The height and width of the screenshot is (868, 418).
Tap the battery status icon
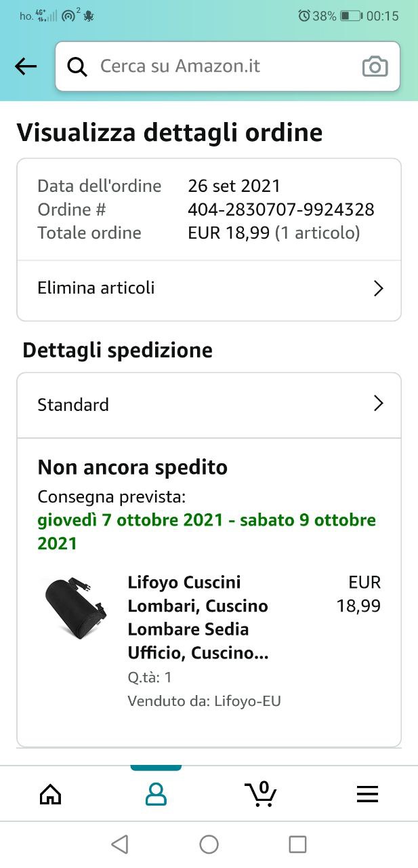(x=351, y=16)
